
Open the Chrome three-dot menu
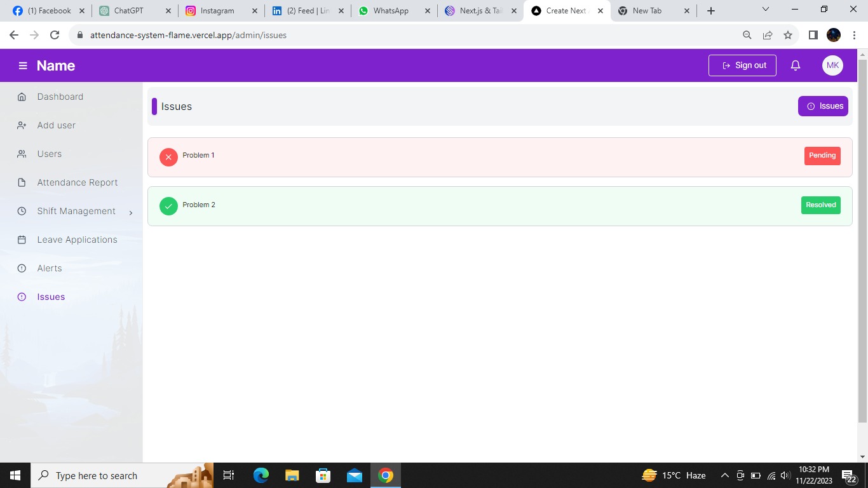coord(854,35)
